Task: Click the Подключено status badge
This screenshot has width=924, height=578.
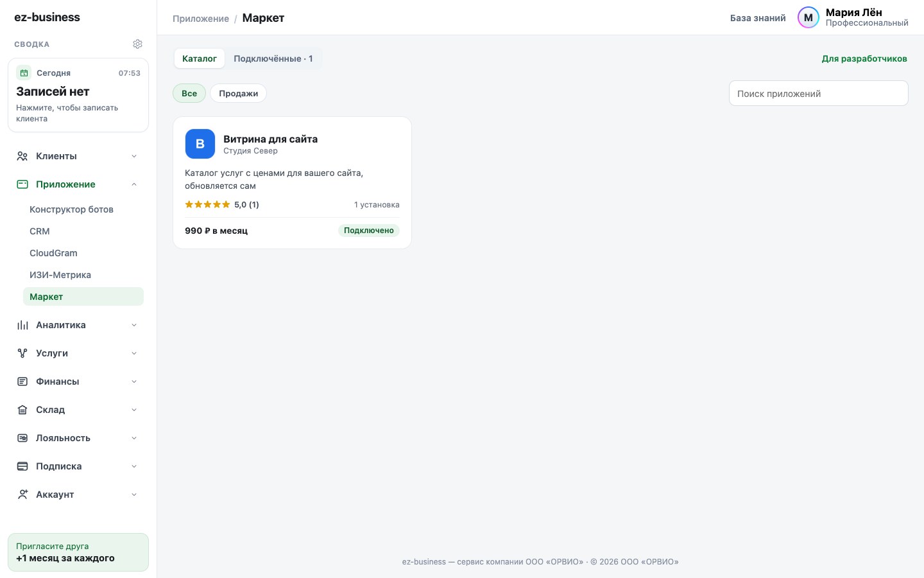Action: click(x=369, y=231)
